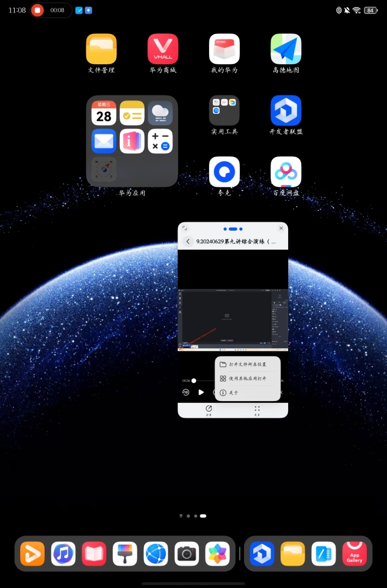Click the video progress slider knob

[x=194, y=380]
